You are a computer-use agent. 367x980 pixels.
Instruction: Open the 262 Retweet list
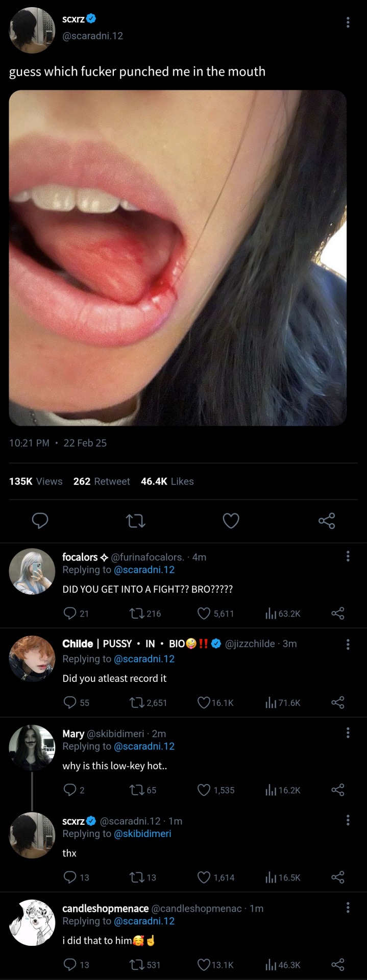(101, 481)
